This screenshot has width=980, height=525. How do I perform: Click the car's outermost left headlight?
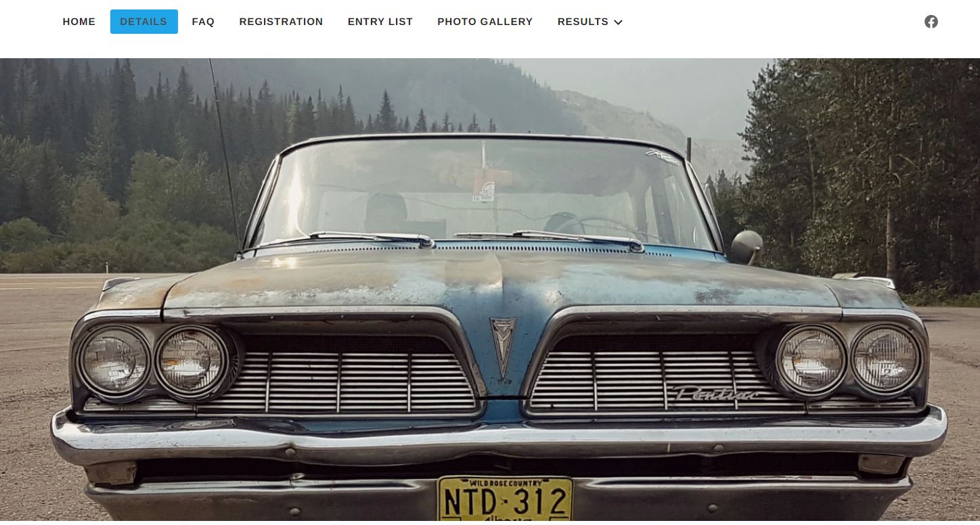click(114, 360)
